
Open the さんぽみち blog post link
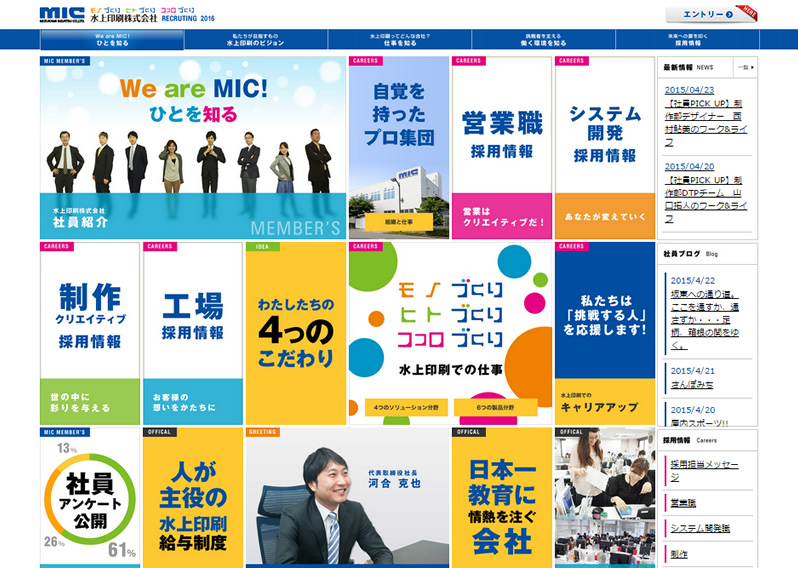pos(692,385)
